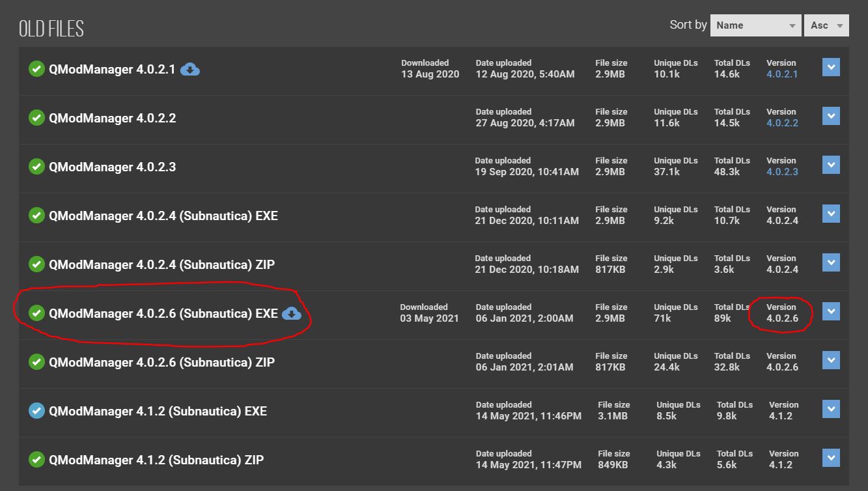Click upload date 21 Dec 2020, 10:11AM

pos(527,221)
